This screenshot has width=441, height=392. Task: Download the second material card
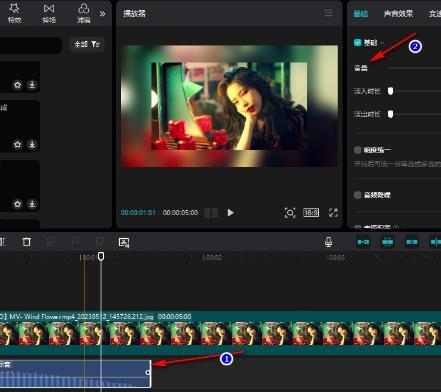[32, 144]
